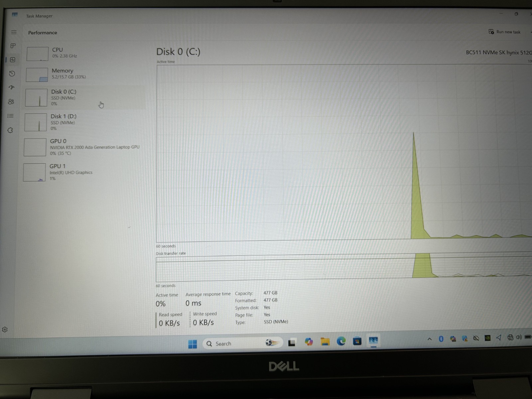Click the Memory mini graph thumbnail
This screenshot has height=399, width=532.
tap(37, 75)
